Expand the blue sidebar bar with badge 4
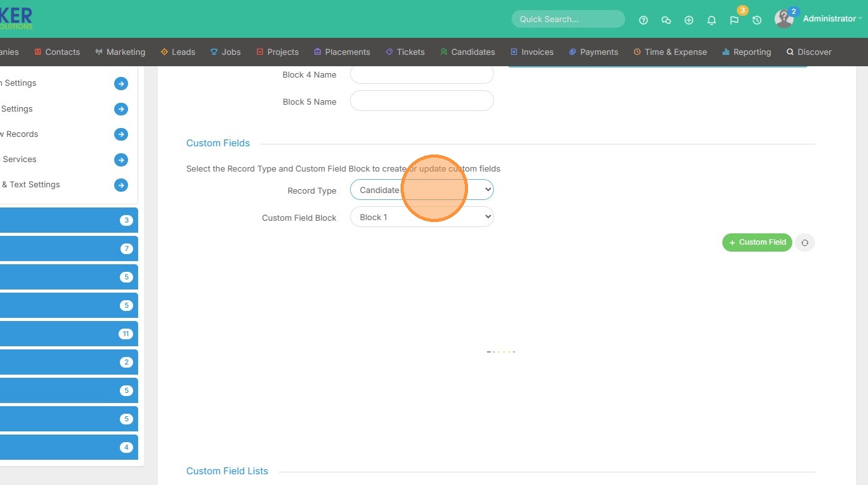The height and width of the screenshot is (485, 868). coord(69,447)
